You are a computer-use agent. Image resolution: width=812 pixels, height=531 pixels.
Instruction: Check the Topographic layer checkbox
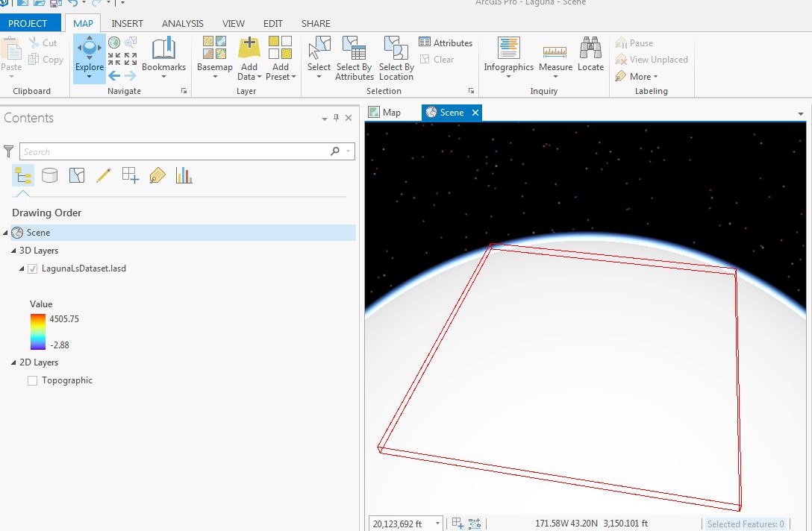33,381
